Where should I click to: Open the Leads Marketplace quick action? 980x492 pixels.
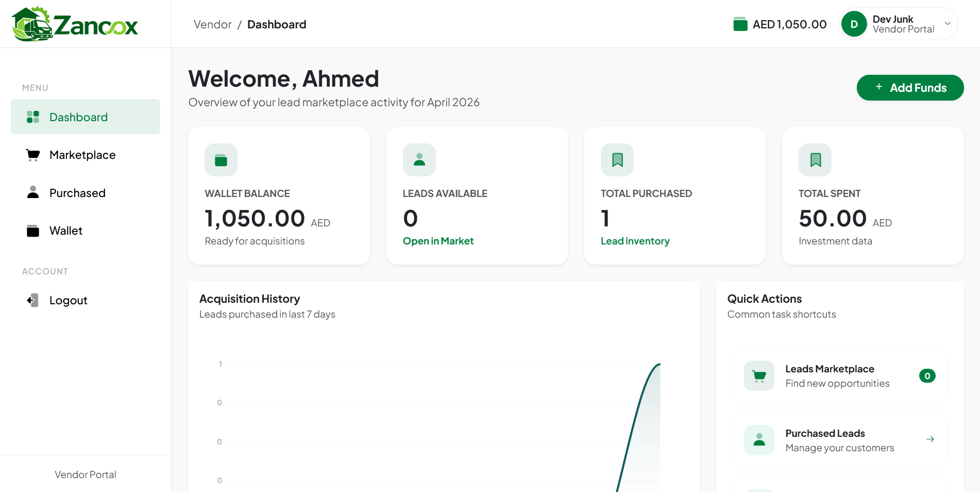coord(840,376)
